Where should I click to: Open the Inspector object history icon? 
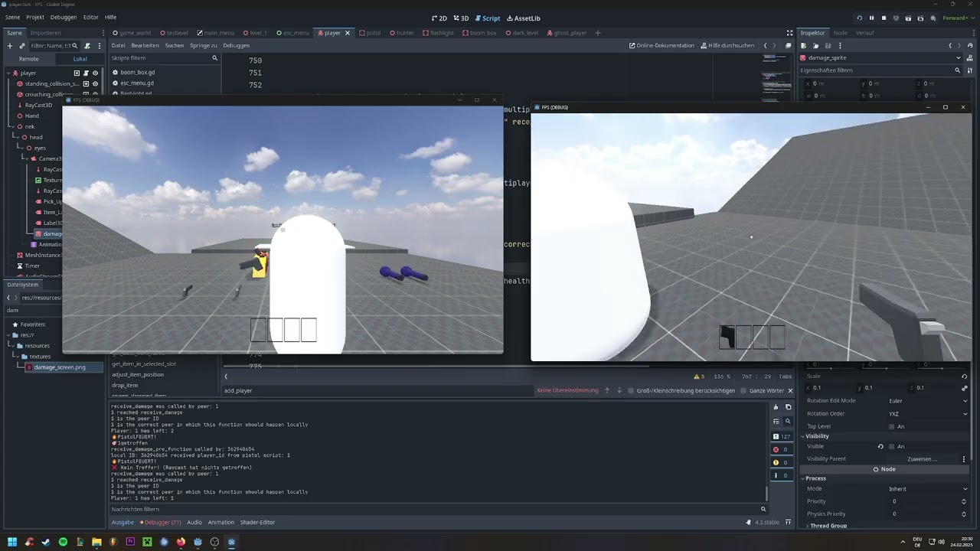(x=972, y=46)
